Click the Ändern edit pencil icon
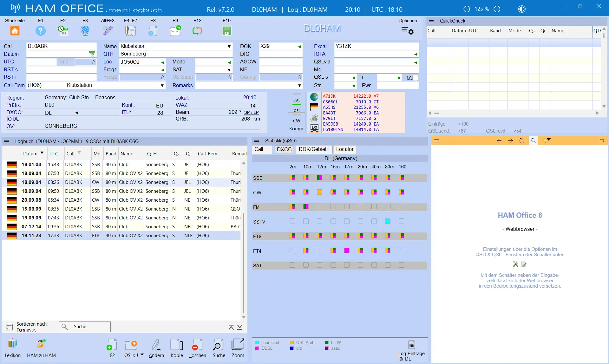609x364 pixels. [156, 345]
